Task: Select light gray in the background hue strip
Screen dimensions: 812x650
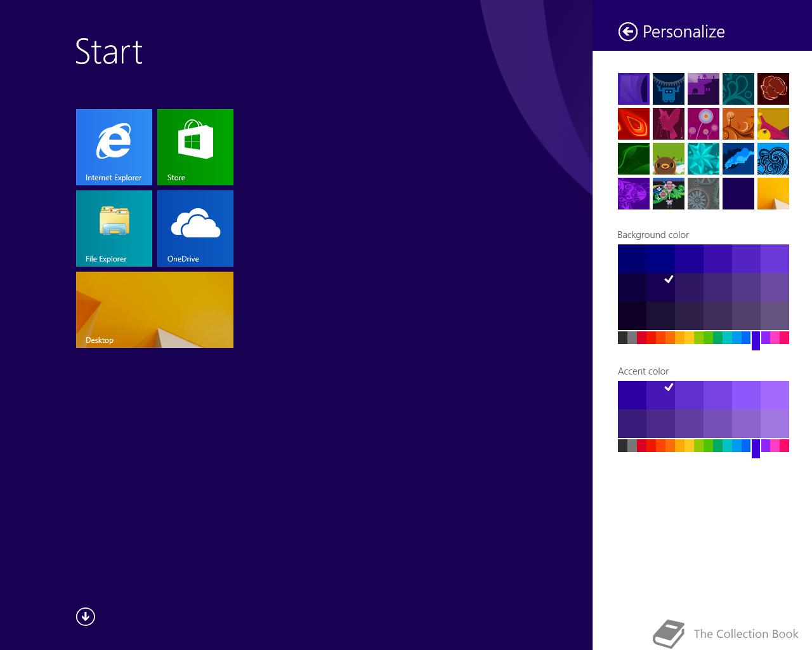Action: coord(632,338)
